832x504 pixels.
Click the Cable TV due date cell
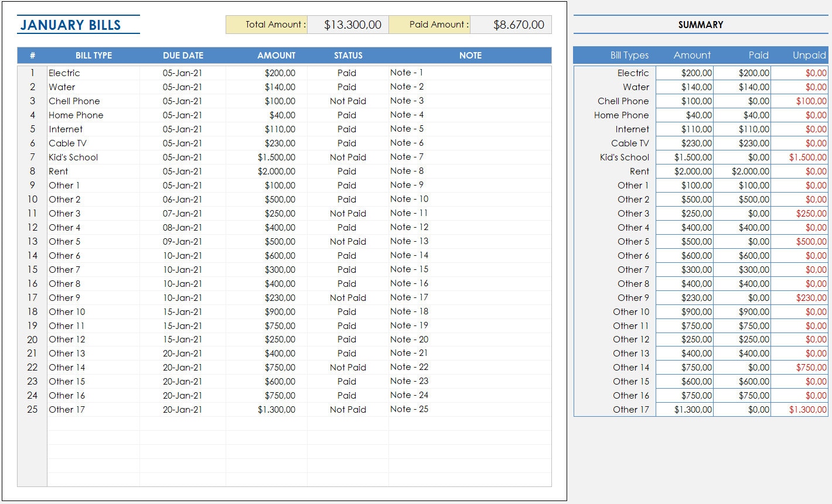coord(183,143)
